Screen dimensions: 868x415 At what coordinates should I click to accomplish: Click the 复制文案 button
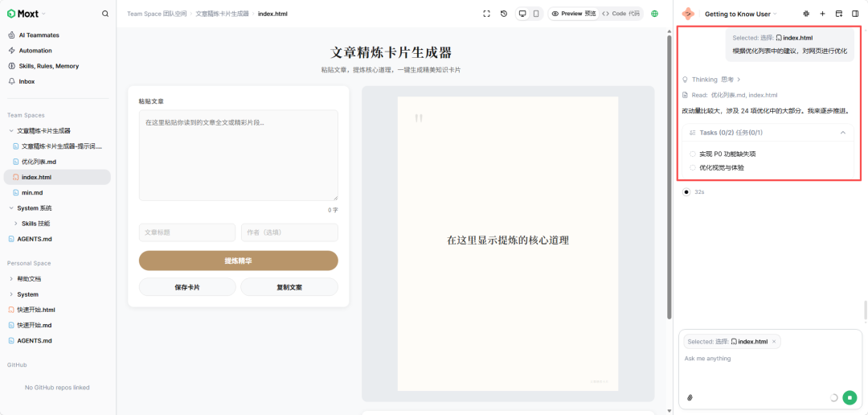coord(289,288)
